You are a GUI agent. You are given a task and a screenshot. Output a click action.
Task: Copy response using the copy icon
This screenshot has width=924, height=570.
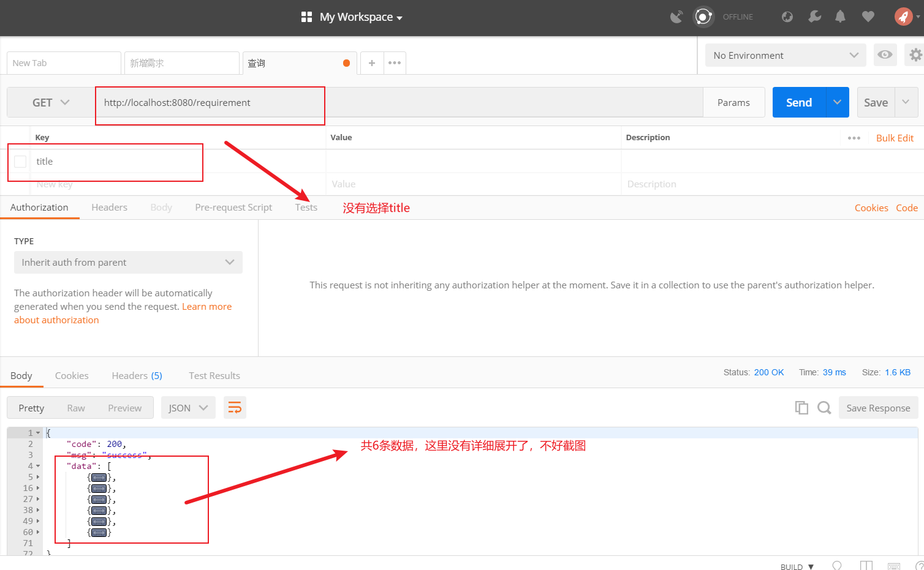tap(801, 408)
